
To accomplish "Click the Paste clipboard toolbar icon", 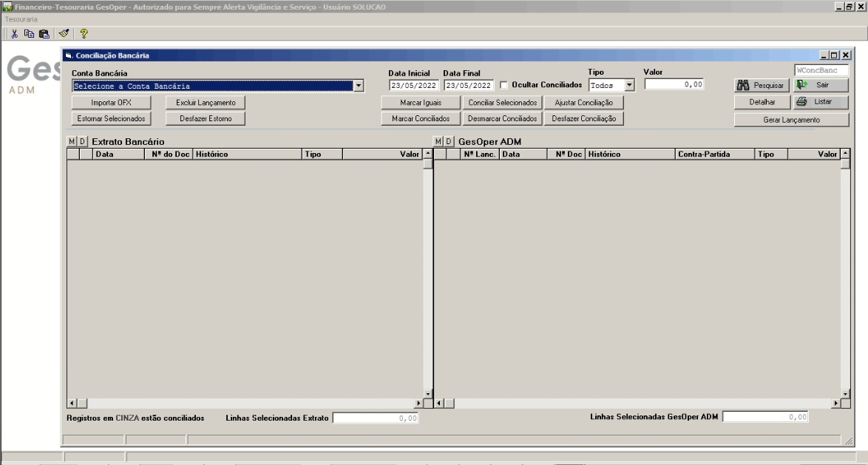I will [x=44, y=34].
